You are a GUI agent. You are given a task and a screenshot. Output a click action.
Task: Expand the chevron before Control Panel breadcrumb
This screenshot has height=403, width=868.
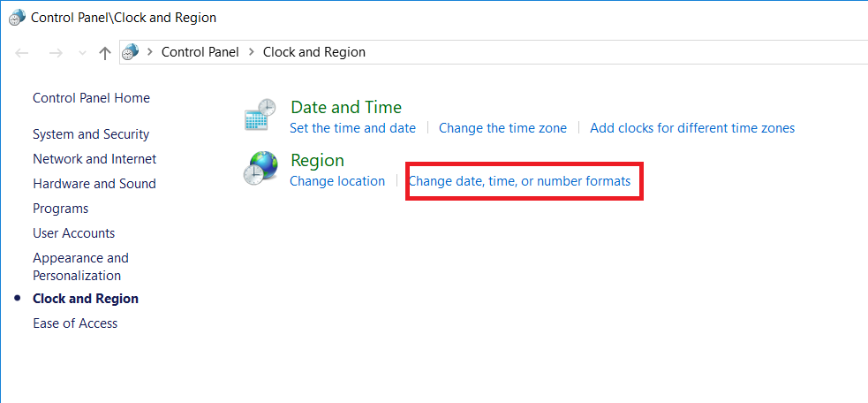[150, 52]
